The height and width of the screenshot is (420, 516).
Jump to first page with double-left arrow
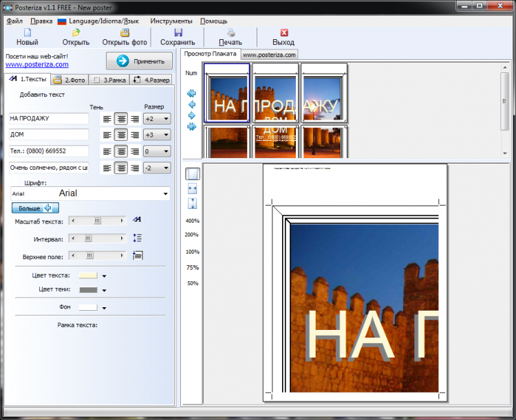coord(191,93)
